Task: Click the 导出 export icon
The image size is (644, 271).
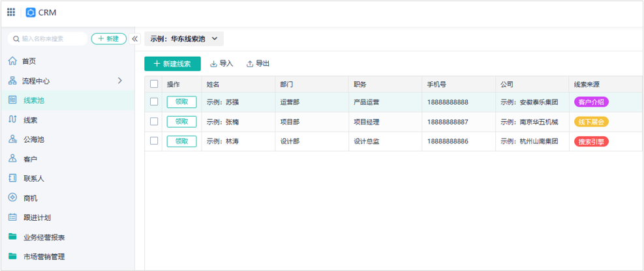Action: (x=250, y=64)
